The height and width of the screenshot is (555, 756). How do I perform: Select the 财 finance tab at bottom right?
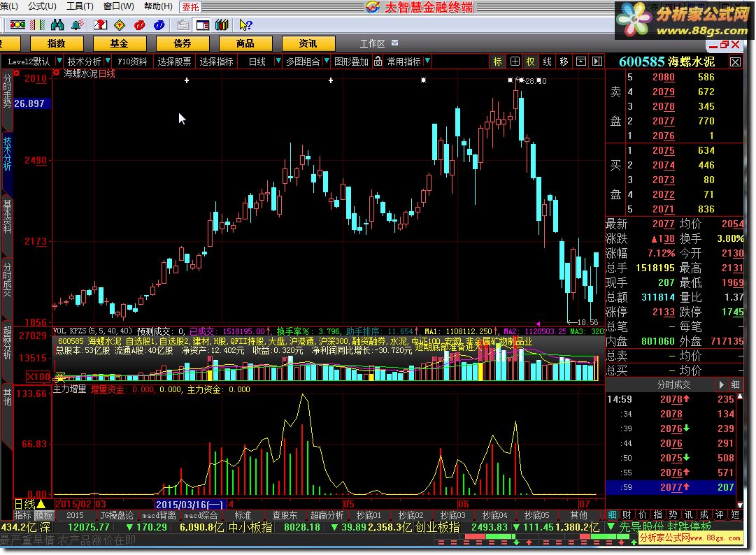(627, 514)
